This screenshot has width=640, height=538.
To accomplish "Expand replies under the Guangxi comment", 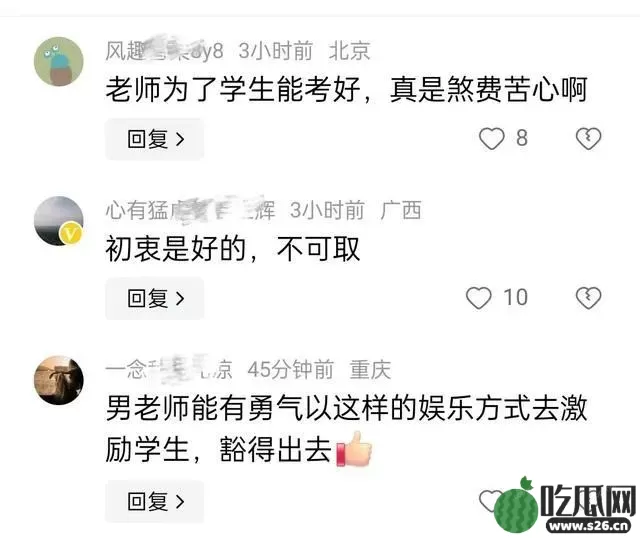I will tap(155, 298).
